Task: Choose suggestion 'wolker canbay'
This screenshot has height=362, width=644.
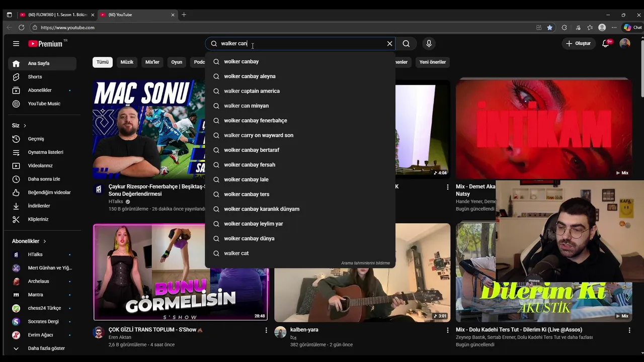Action: pyautogui.click(x=300, y=61)
